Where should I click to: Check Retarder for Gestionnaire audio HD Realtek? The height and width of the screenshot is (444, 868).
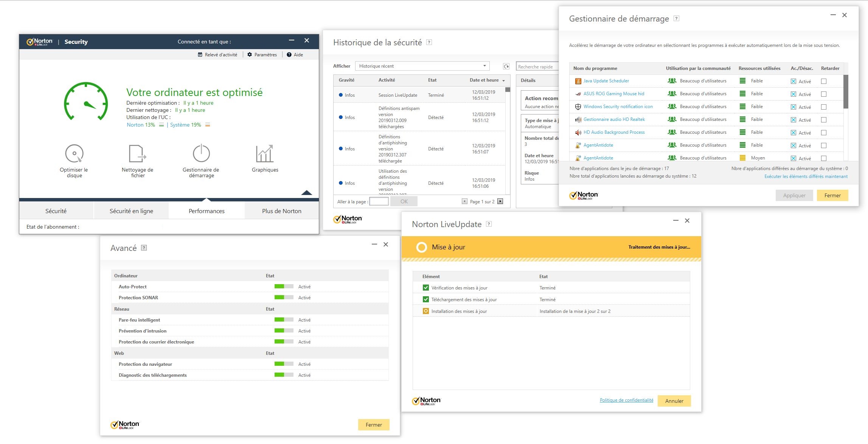(x=824, y=120)
